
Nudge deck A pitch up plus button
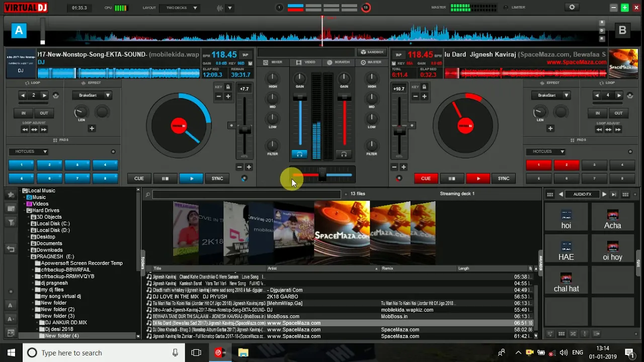click(x=249, y=167)
